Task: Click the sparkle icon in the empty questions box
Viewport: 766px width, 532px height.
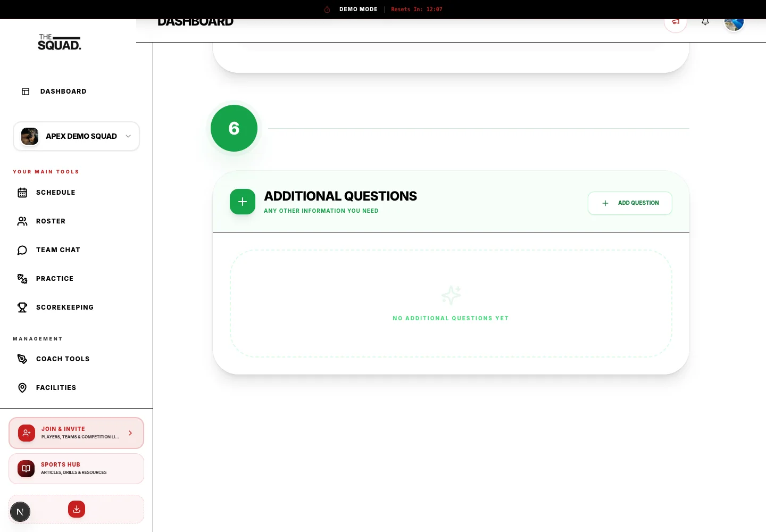Action: (x=451, y=295)
